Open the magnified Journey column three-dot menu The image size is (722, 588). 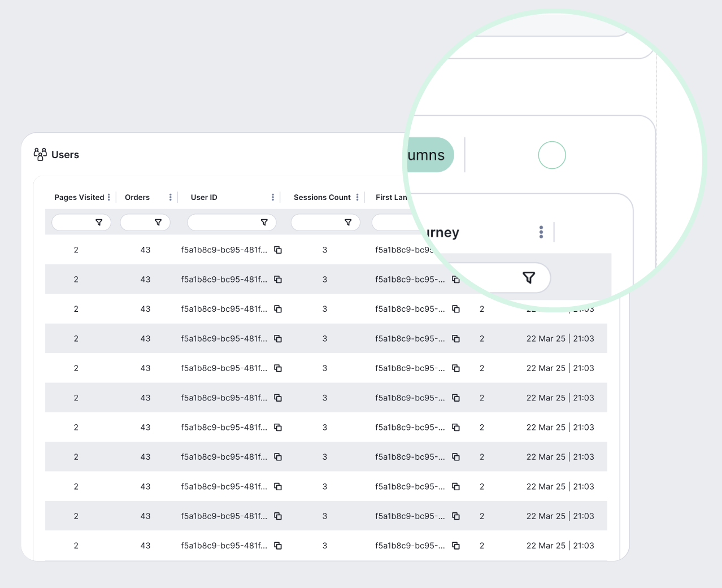[541, 232]
